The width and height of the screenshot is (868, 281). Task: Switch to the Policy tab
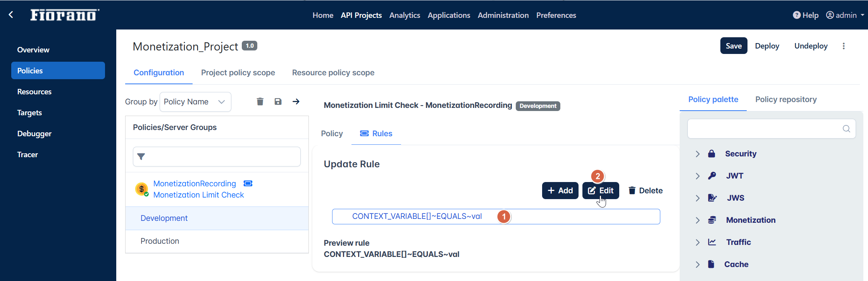(332, 134)
